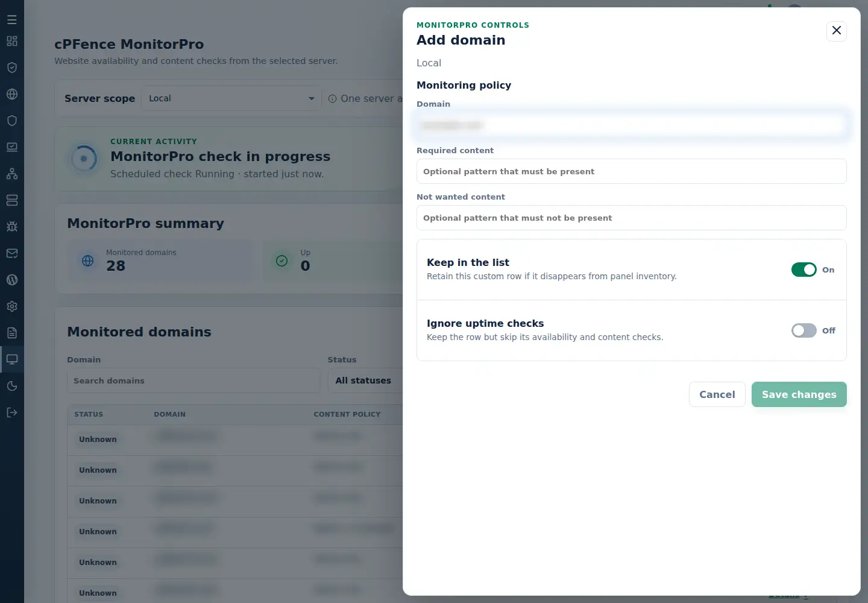Open the hamburger menu in the sidebar
The width and height of the screenshot is (868, 603).
[x=12, y=20]
